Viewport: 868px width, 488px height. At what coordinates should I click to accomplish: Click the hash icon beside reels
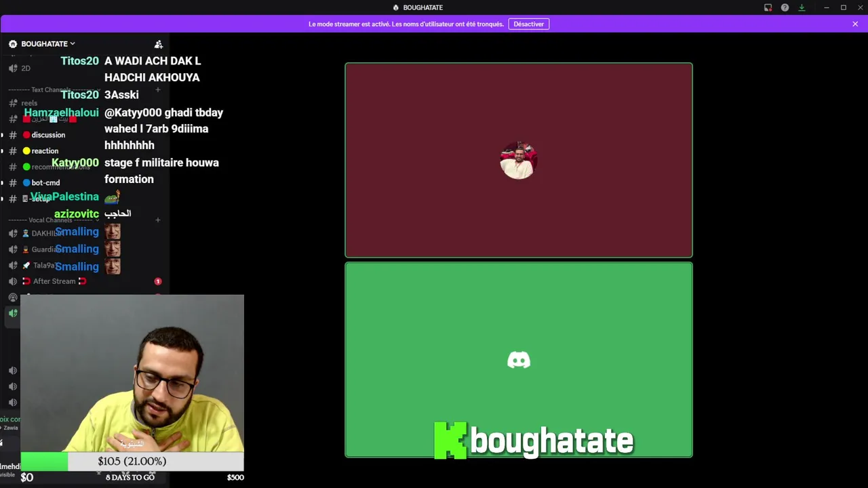[13, 103]
